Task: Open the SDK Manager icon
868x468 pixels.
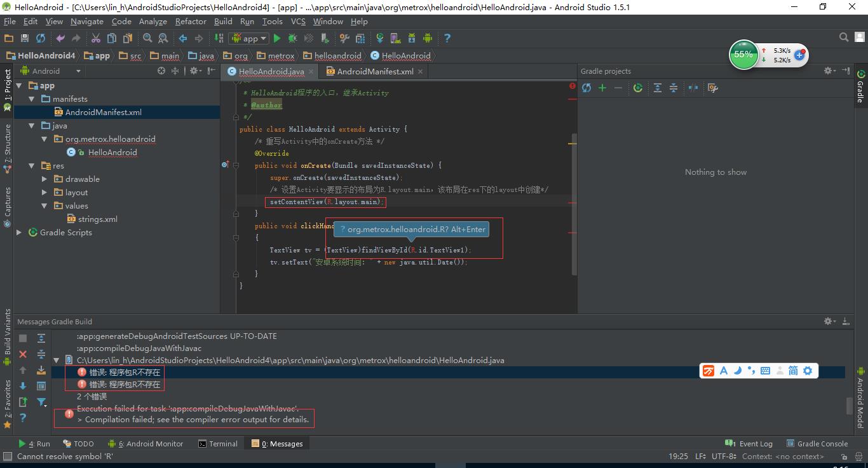Action: tap(411, 38)
